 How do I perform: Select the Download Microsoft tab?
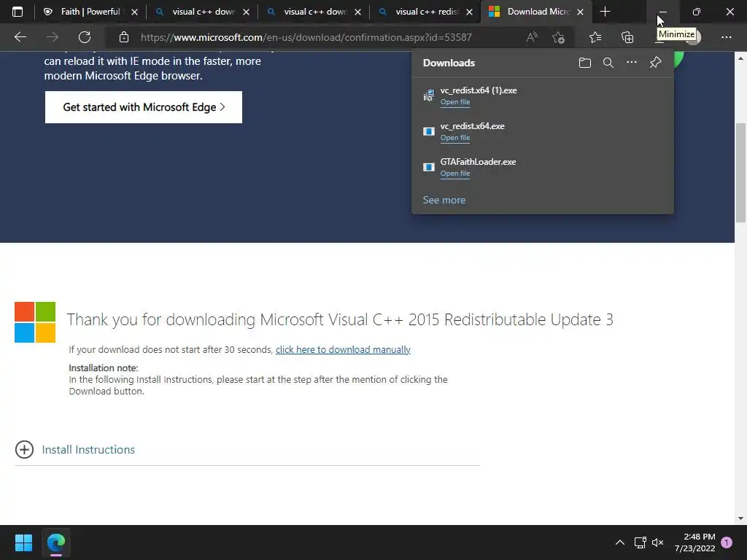(536, 12)
